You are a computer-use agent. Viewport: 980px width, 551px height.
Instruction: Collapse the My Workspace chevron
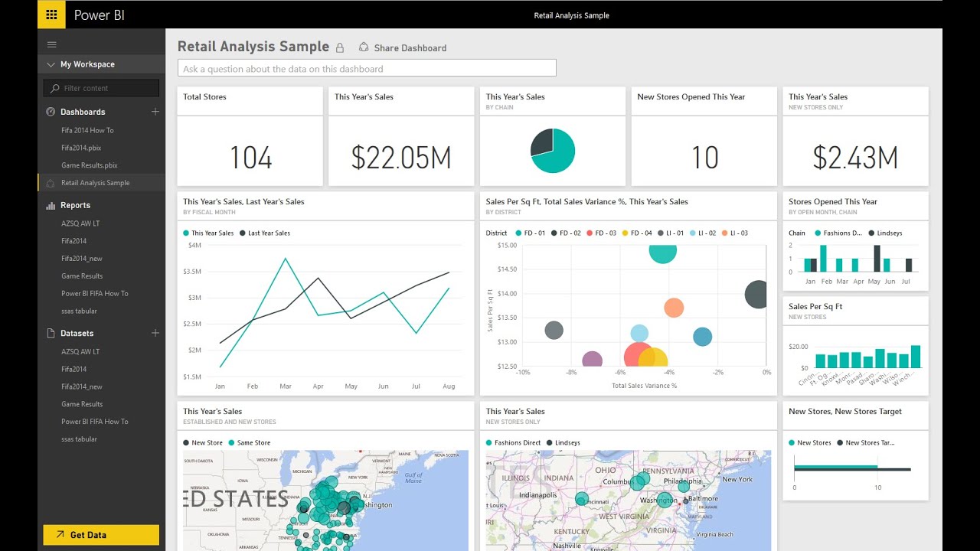[x=51, y=64]
